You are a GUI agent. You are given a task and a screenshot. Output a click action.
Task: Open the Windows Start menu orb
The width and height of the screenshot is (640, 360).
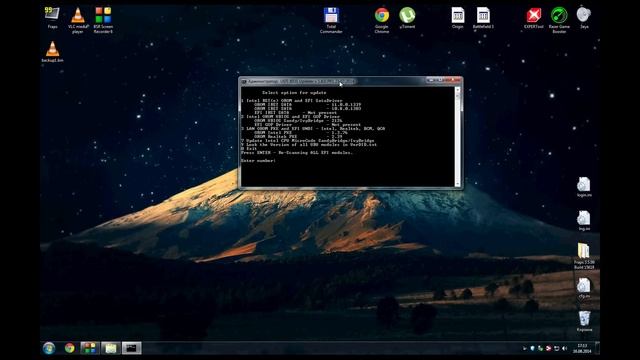coord(49,348)
